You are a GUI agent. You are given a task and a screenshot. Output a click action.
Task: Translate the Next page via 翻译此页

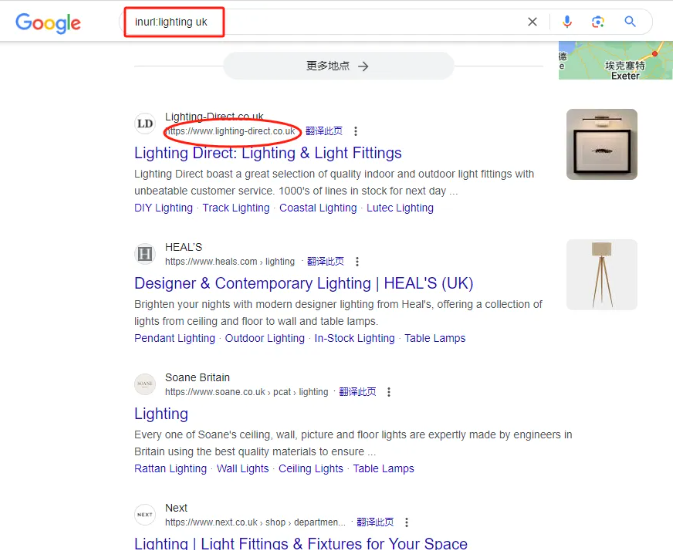point(375,522)
